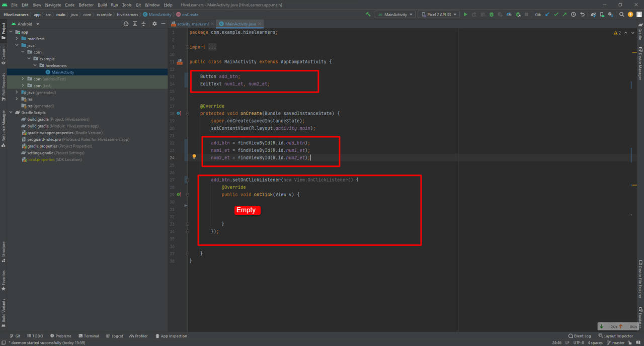Select settings.gradle in the project tree
Screen dimensions: 644x346
(x=52, y=153)
